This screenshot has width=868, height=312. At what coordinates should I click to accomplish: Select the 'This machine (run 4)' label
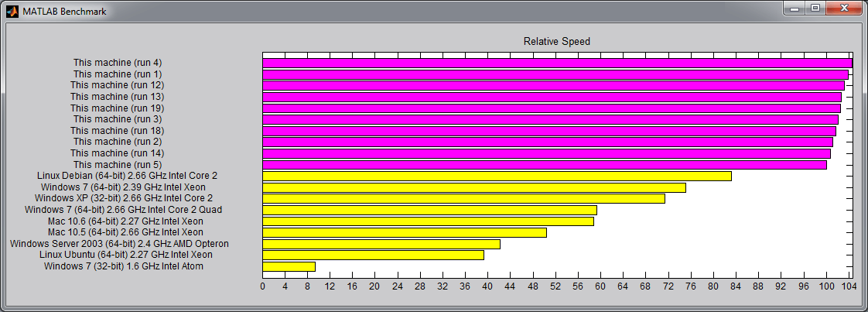click(x=118, y=63)
